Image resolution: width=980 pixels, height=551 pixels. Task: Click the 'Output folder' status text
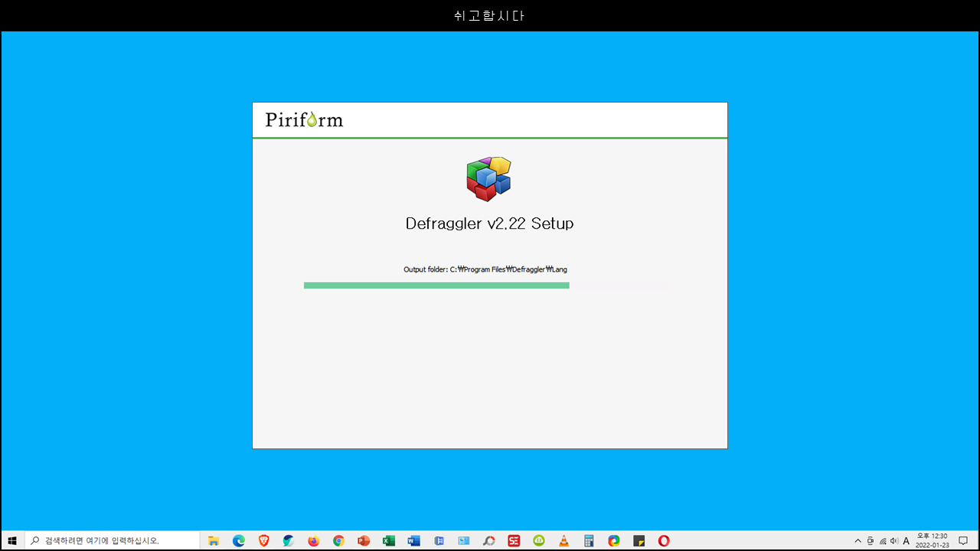coord(485,269)
